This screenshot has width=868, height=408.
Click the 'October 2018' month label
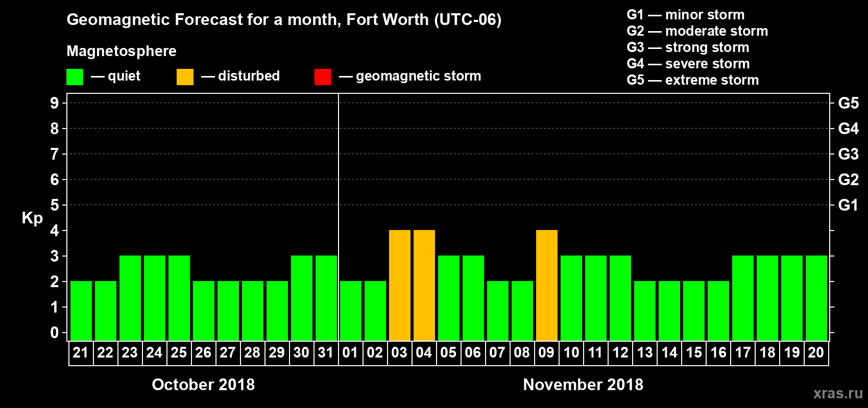(x=203, y=385)
